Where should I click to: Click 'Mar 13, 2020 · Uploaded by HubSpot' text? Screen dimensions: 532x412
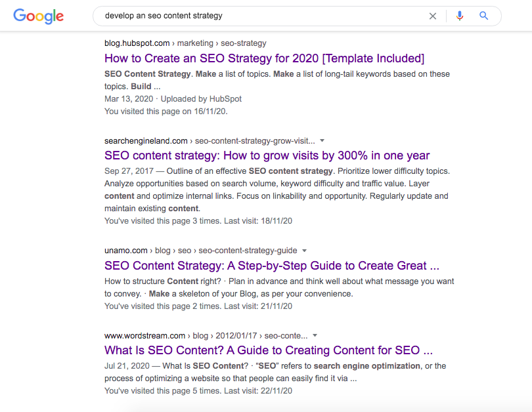[173, 99]
